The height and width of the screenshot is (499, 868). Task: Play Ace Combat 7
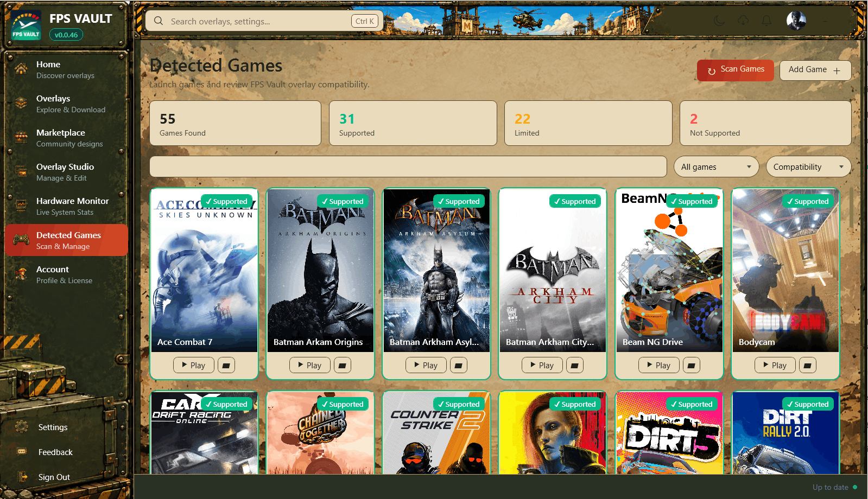click(194, 366)
